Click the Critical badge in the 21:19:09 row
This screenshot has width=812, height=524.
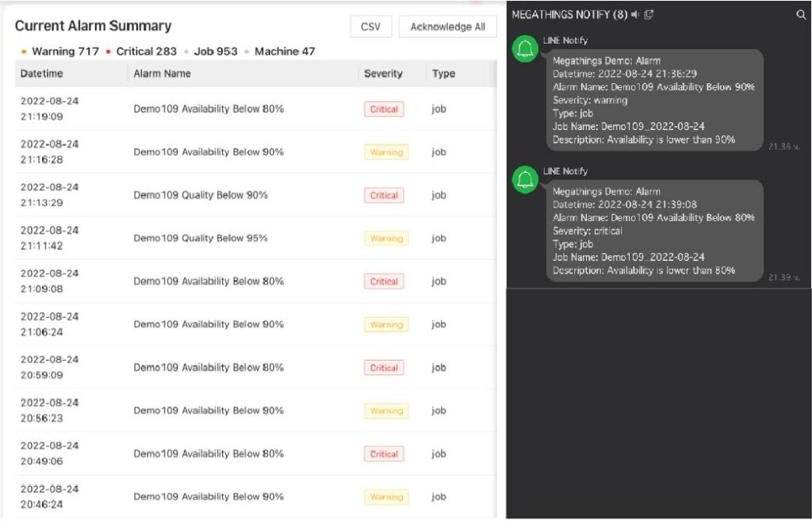click(384, 109)
